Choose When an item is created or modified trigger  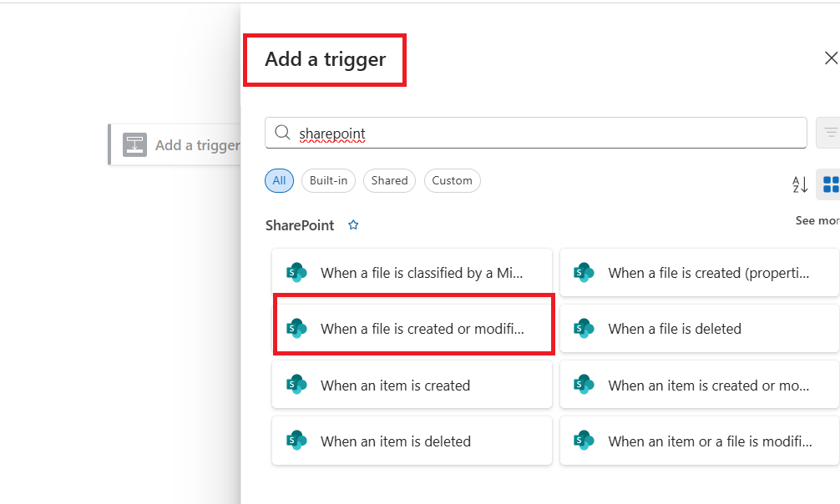pos(700,385)
